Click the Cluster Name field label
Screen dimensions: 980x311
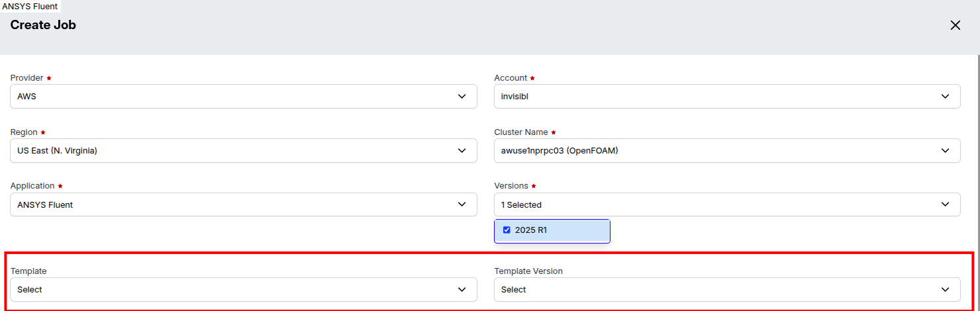coord(521,132)
